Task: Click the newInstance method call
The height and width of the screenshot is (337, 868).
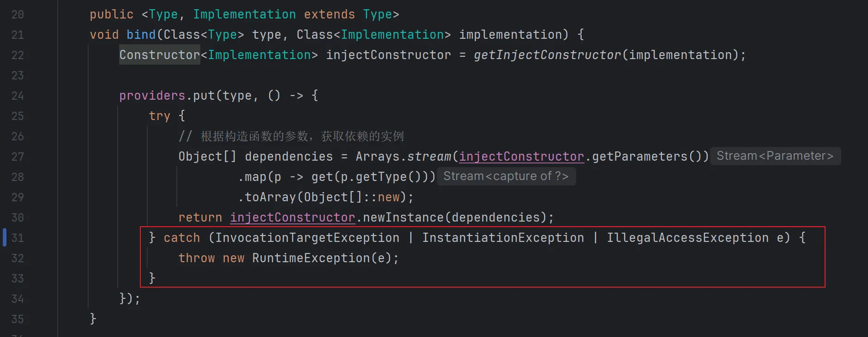Action: tap(403, 217)
